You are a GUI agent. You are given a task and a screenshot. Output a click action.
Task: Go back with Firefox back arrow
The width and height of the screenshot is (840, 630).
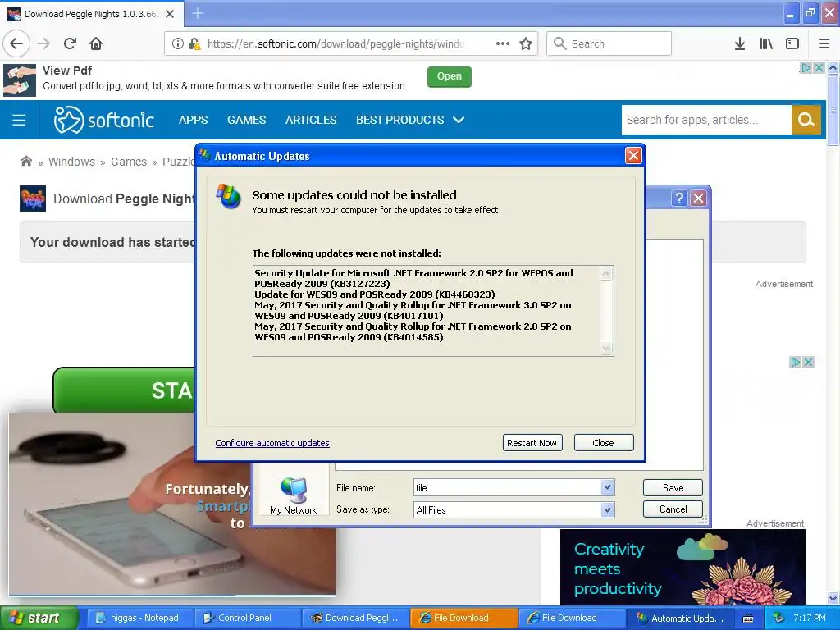(x=16, y=44)
